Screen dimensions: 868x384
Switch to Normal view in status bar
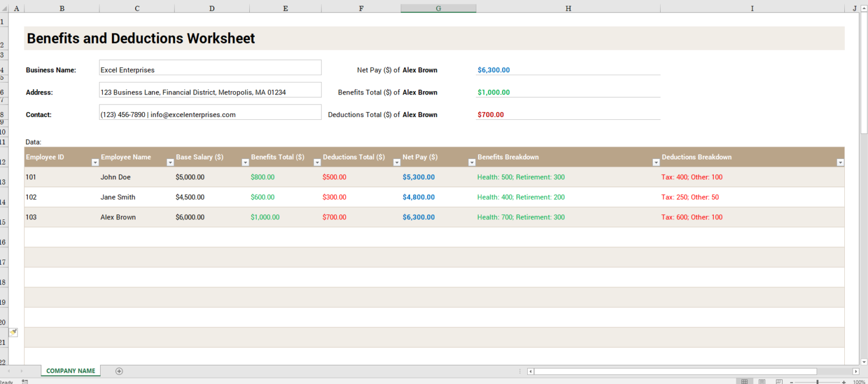point(745,382)
